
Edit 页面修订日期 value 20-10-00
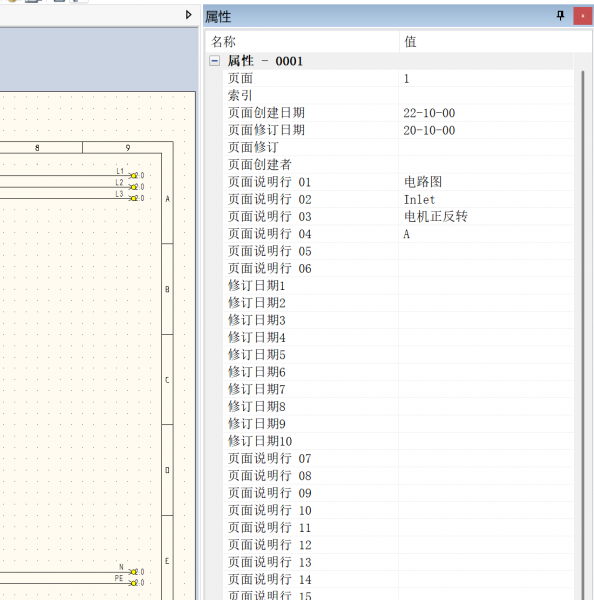click(x=486, y=130)
